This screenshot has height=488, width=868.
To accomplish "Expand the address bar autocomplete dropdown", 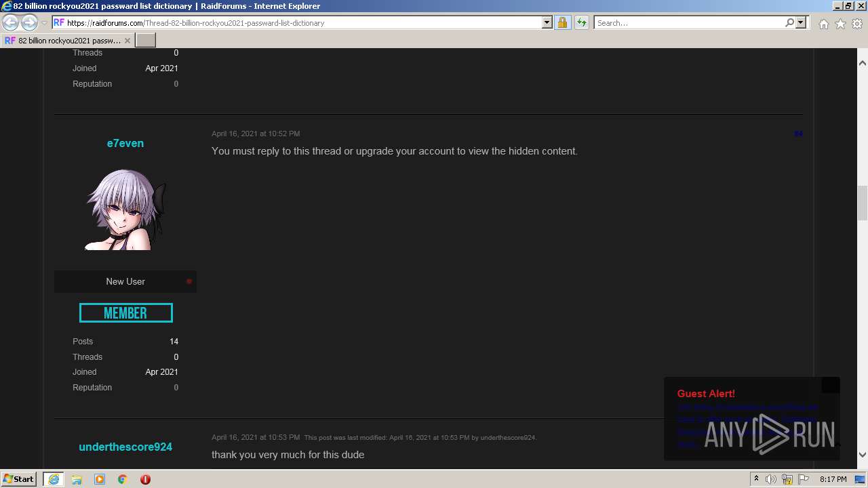I will coord(547,22).
